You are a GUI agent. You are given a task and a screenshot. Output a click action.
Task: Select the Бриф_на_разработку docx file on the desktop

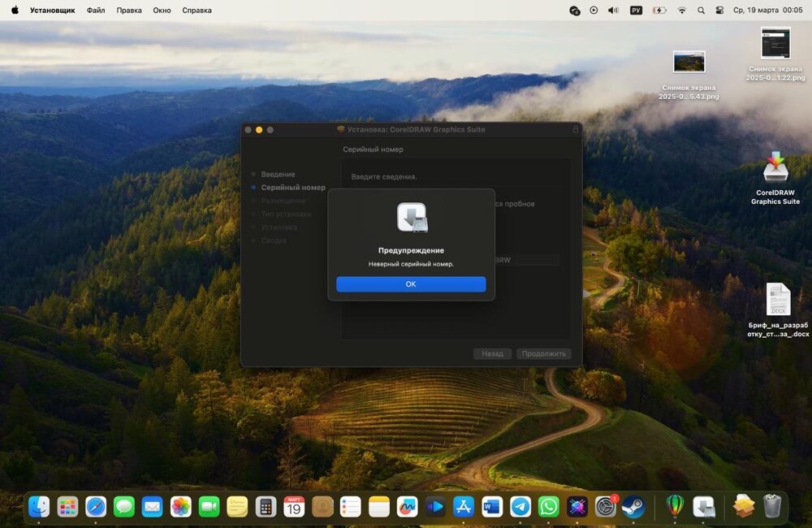click(x=778, y=309)
